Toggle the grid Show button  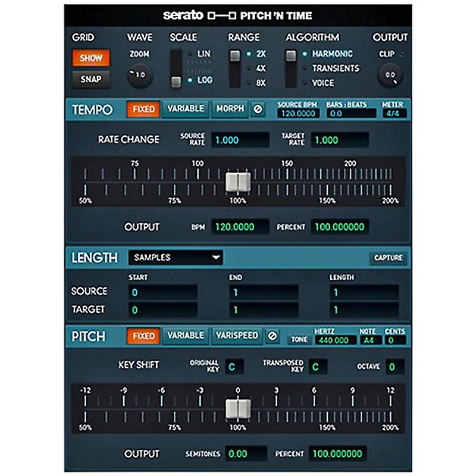[91, 58]
